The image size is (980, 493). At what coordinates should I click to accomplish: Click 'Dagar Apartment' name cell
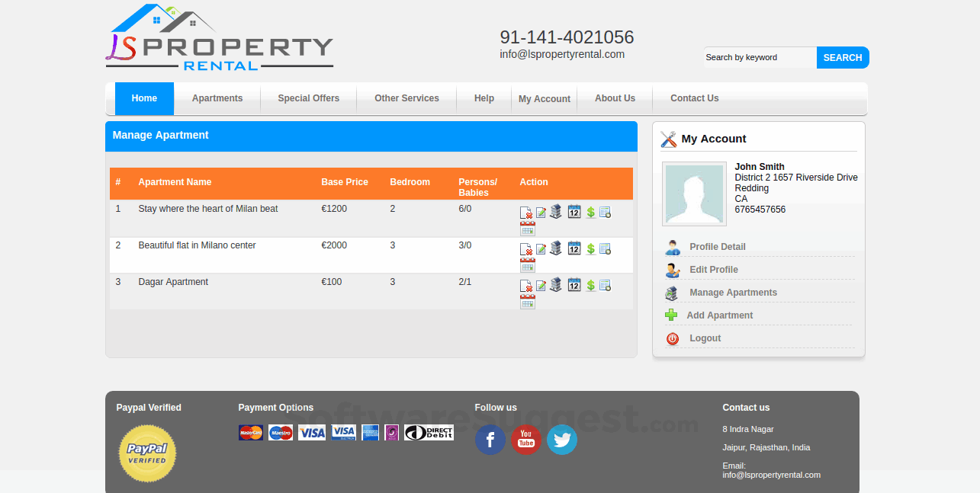[173, 282]
